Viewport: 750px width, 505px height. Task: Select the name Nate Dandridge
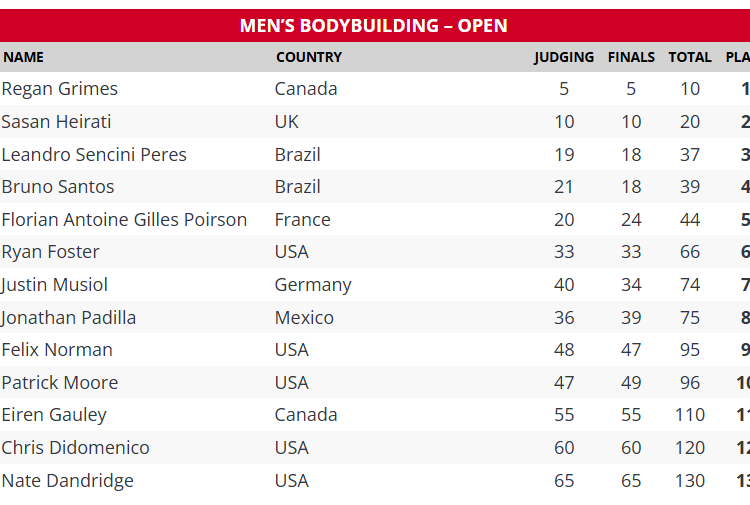tap(67, 481)
